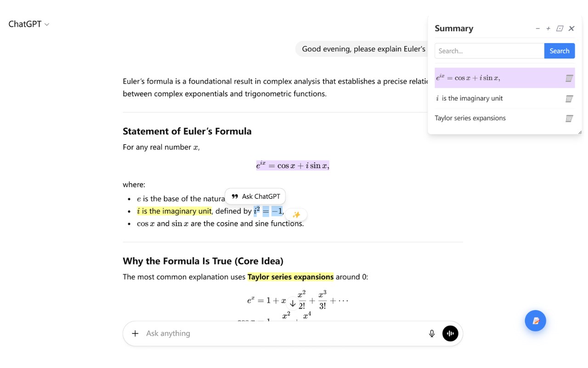
Task: Select the "Taylor series expansions" summary item
Action: tap(470, 118)
